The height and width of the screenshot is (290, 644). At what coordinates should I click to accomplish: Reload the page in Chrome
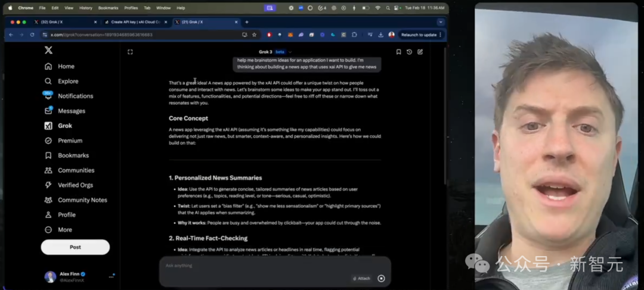[x=32, y=35]
